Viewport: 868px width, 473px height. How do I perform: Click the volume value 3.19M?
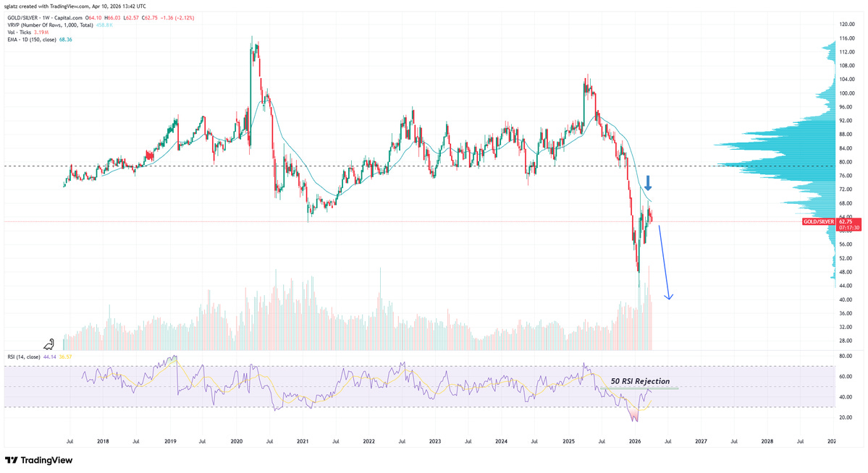coord(41,32)
